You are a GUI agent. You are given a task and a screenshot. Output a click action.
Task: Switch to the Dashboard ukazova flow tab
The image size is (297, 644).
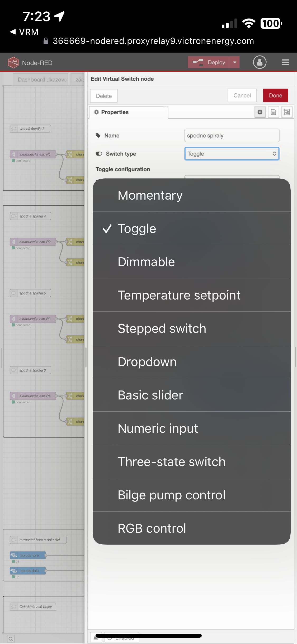pos(41,80)
